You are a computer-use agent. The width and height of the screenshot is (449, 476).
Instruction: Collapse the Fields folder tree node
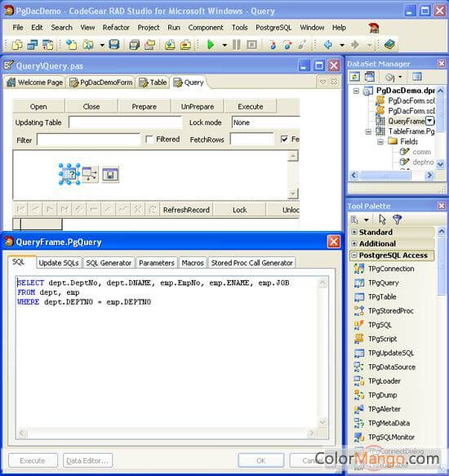pos(380,142)
